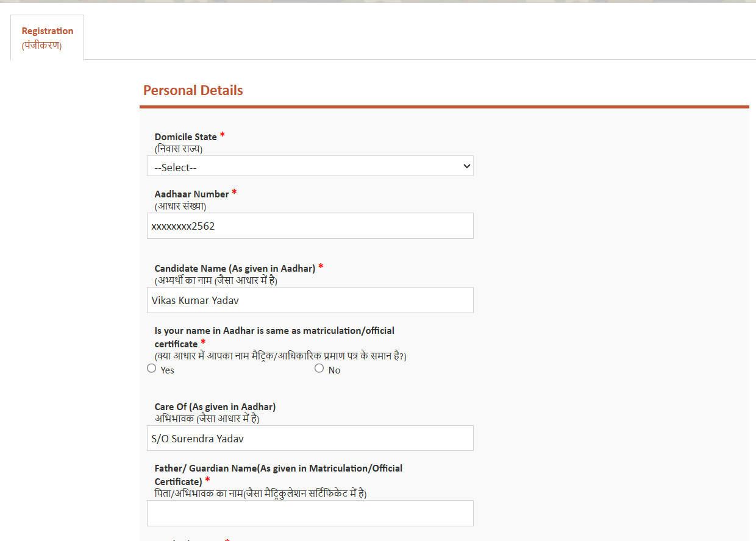Image resolution: width=756 pixels, height=541 pixels.
Task: Focus the empty Father/Guardian Name input field
Action: pos(310,513)
